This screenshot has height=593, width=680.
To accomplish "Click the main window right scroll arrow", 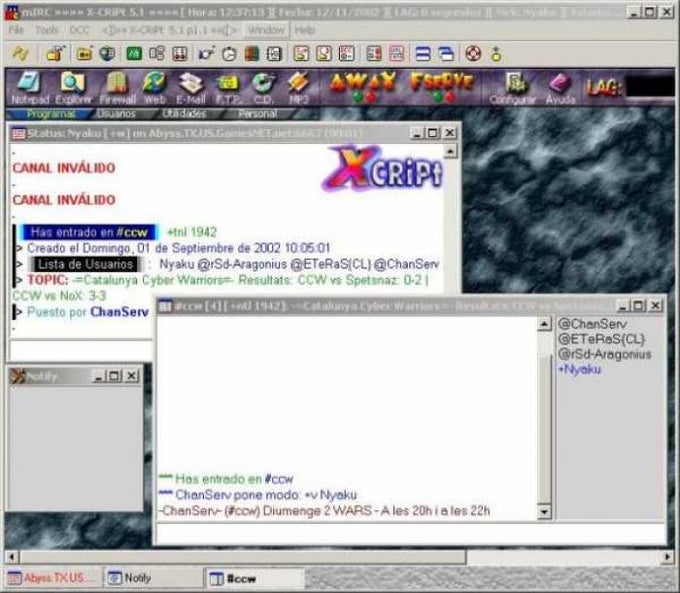I will coord(668,557).
